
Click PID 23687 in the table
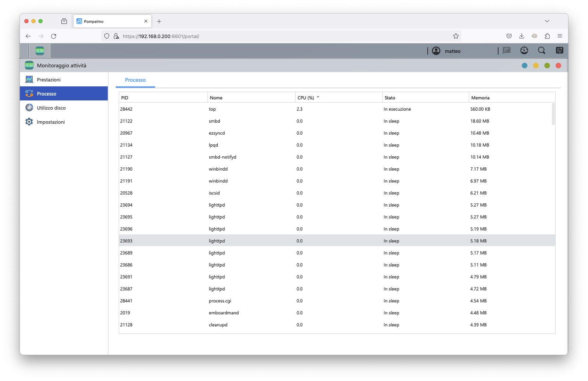(126, 289)
